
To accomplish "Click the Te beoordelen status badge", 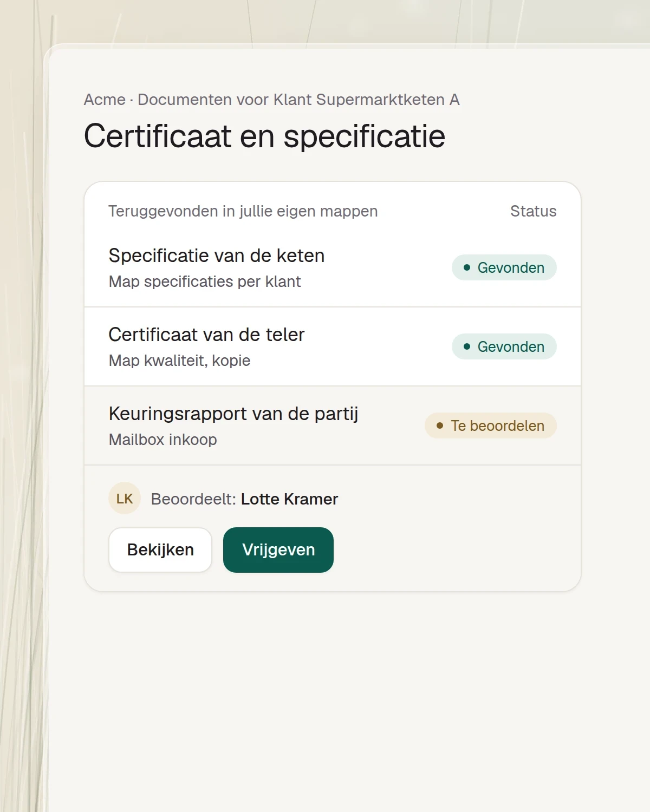I will click(491, 425).
